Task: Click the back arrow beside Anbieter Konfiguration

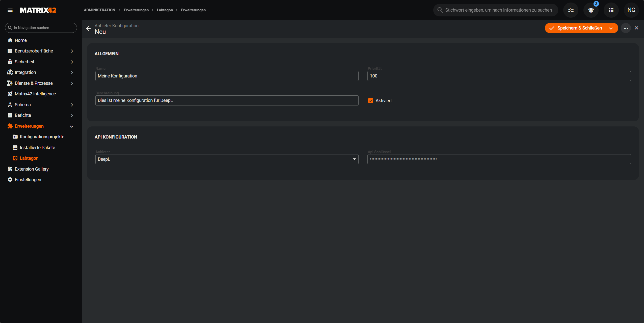Action: point(88,29)
